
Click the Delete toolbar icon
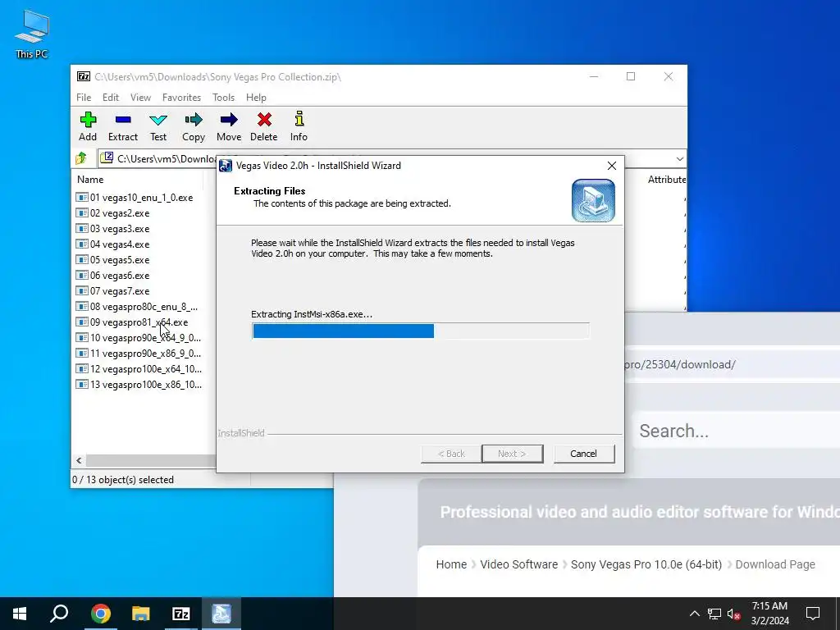click(263, 127)
